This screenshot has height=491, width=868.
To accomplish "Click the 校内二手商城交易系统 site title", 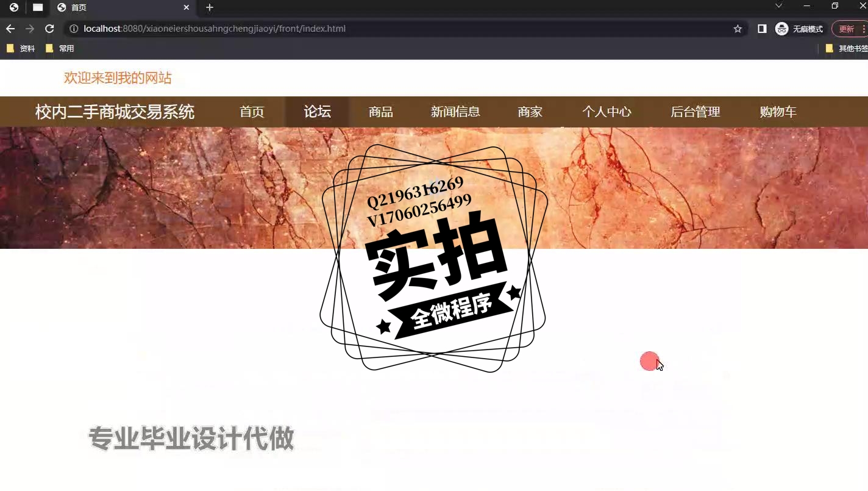I will tap(115, 112).
